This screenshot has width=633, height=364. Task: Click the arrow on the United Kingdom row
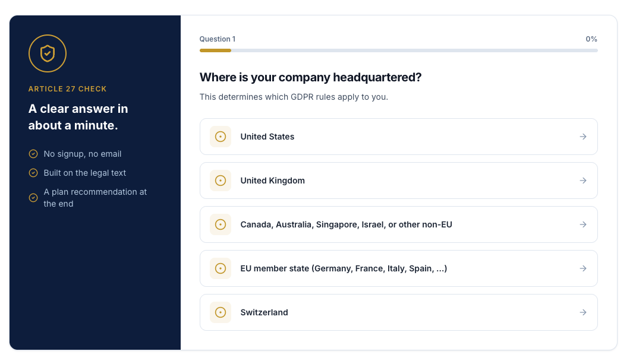point(583,181)
